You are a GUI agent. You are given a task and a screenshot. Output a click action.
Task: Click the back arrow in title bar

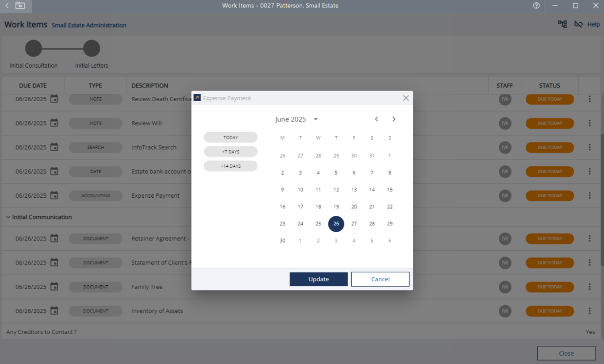click(7, 6)
